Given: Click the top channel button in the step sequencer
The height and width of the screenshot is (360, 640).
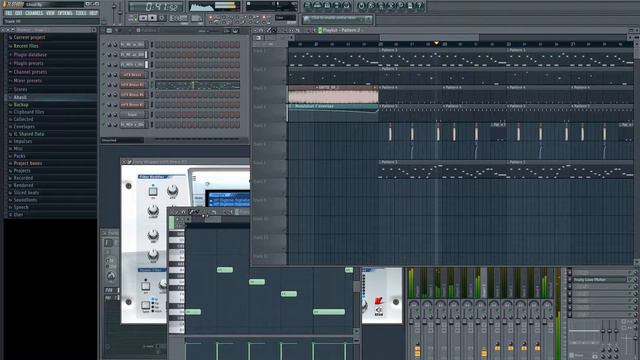Looking at the screenshot, I should coord(133,44).
